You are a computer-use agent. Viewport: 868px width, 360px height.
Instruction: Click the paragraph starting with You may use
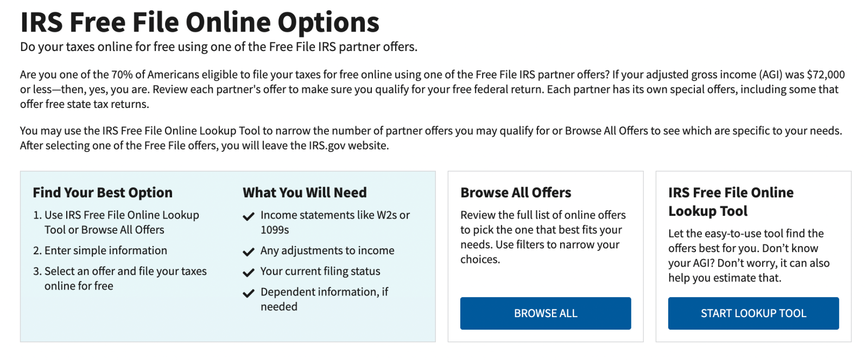(x=431, y=138)
